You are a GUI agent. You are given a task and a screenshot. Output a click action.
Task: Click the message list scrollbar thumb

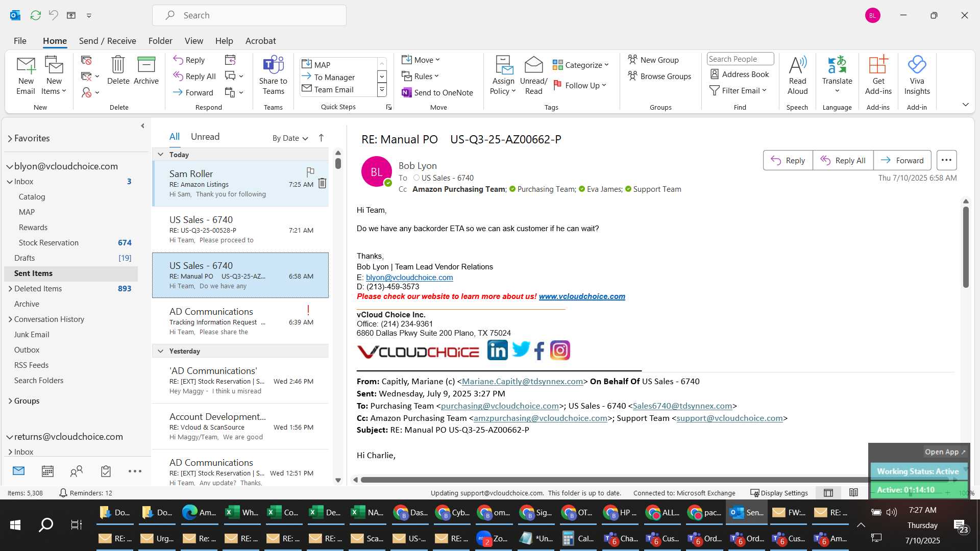click(338, 163)
